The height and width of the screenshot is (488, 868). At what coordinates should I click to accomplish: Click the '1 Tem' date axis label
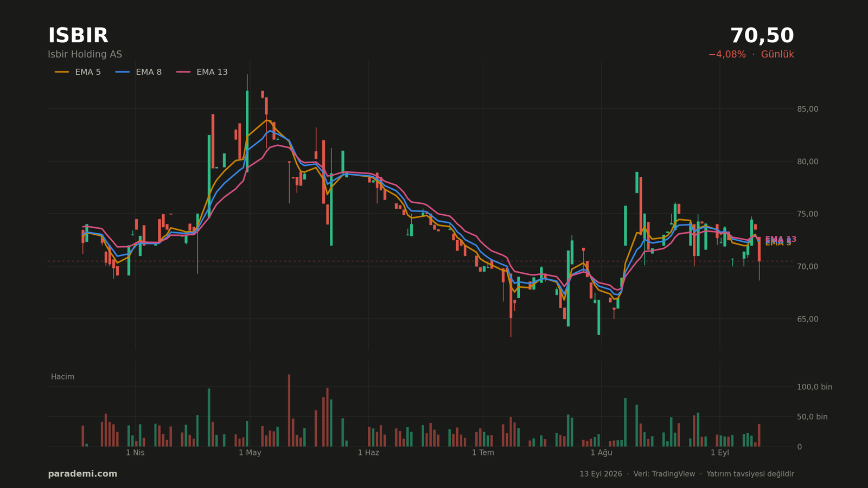[x=483, y=453]
